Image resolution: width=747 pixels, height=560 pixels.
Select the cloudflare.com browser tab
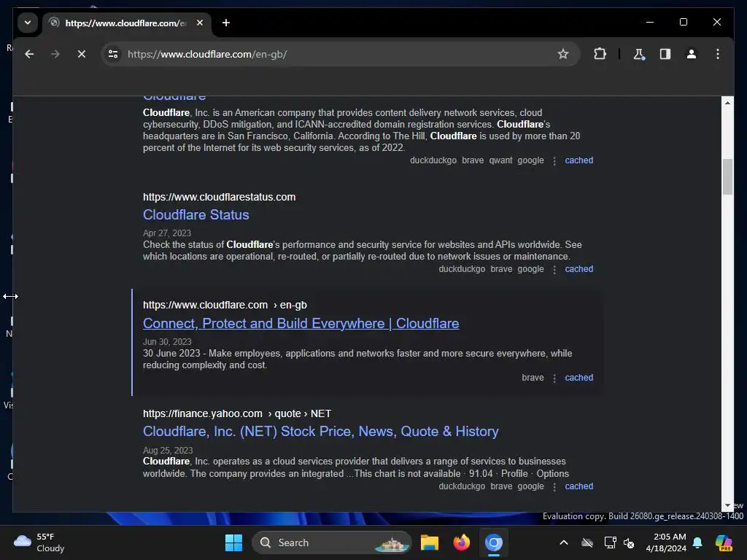(127, 23)
